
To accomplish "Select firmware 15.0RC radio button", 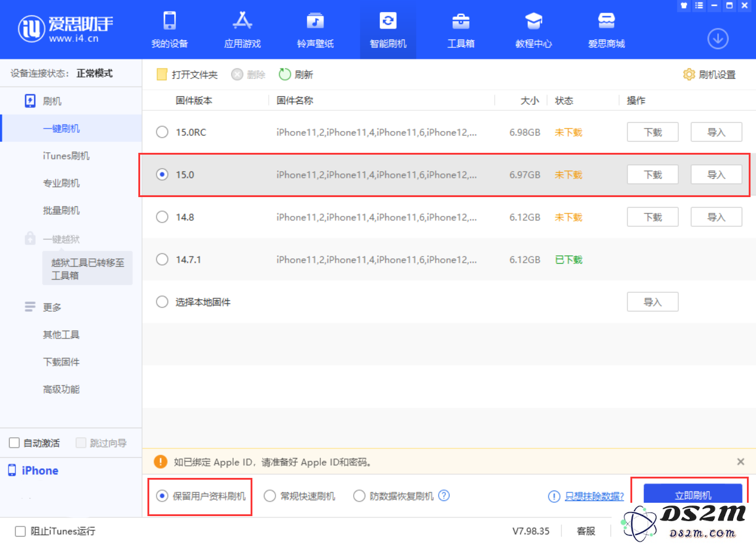I will pos(162,132).
